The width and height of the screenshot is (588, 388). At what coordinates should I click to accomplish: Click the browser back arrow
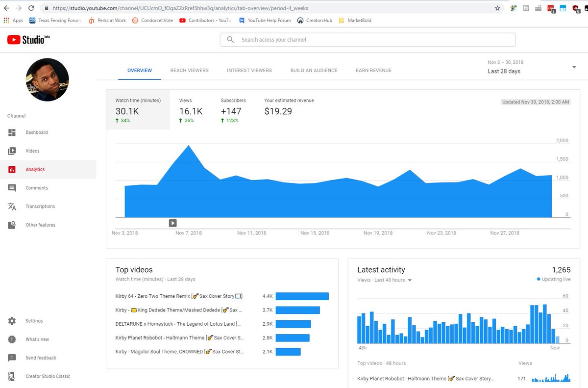coord(6,8)
